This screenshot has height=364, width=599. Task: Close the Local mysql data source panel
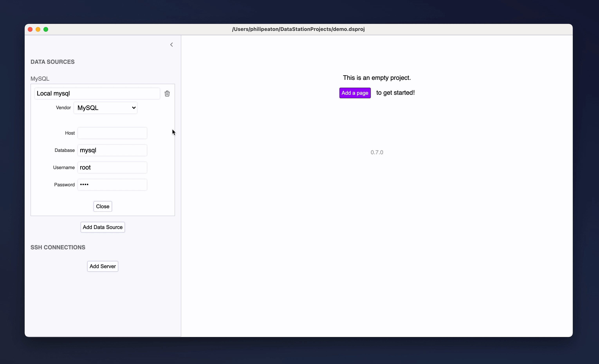click(103, 206)
